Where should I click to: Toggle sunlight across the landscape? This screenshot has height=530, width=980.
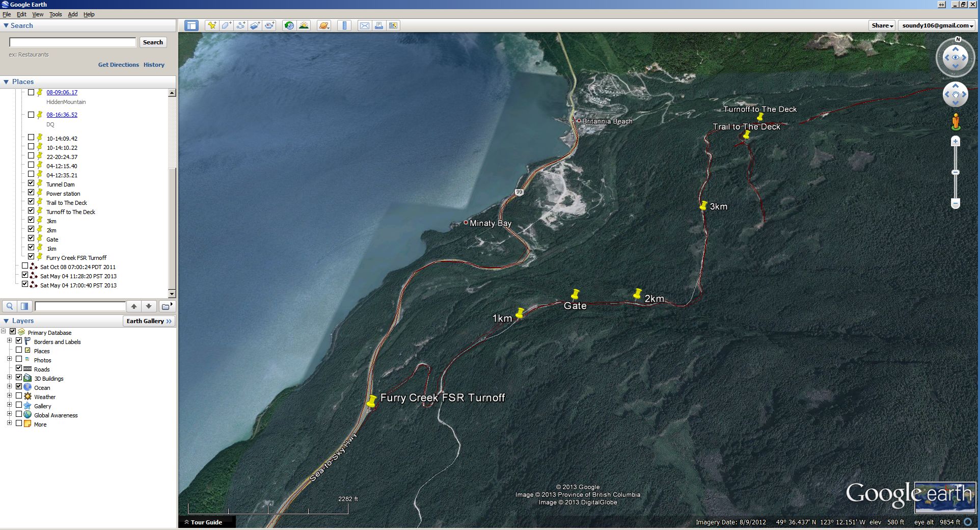pyautogui.click(x=304, y=25)
